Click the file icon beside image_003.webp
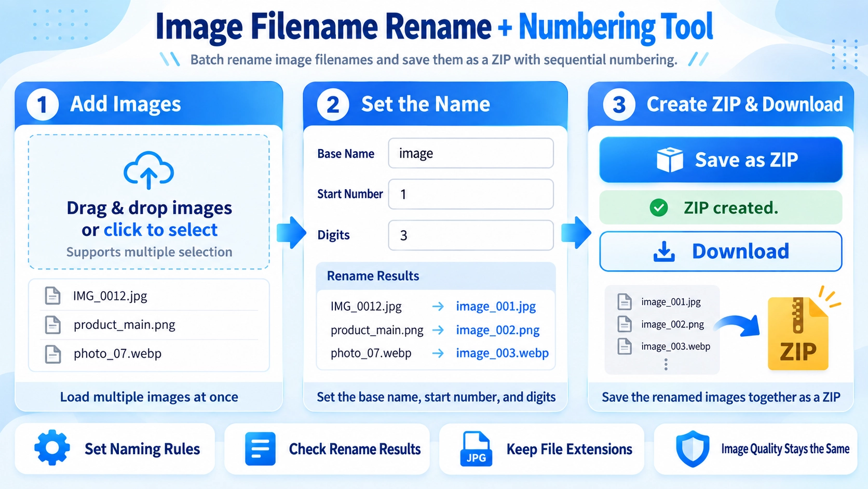This screenshot has height=489, width=868. tap(625, 346)
